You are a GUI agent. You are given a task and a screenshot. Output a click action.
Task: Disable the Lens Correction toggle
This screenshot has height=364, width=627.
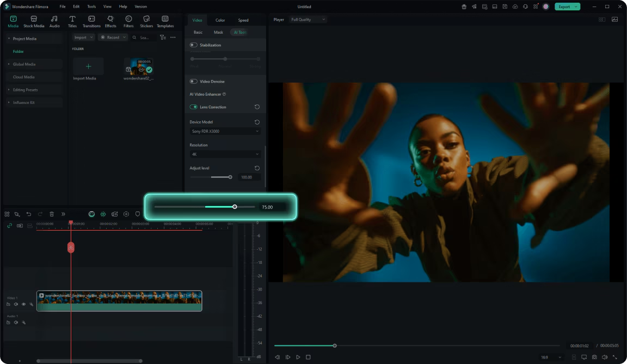click(x=194, y=107)
